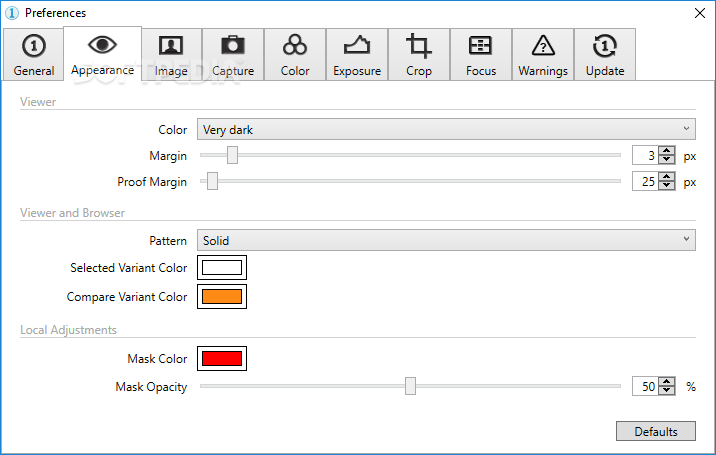Open the Warnings tab

coord(543,55)
